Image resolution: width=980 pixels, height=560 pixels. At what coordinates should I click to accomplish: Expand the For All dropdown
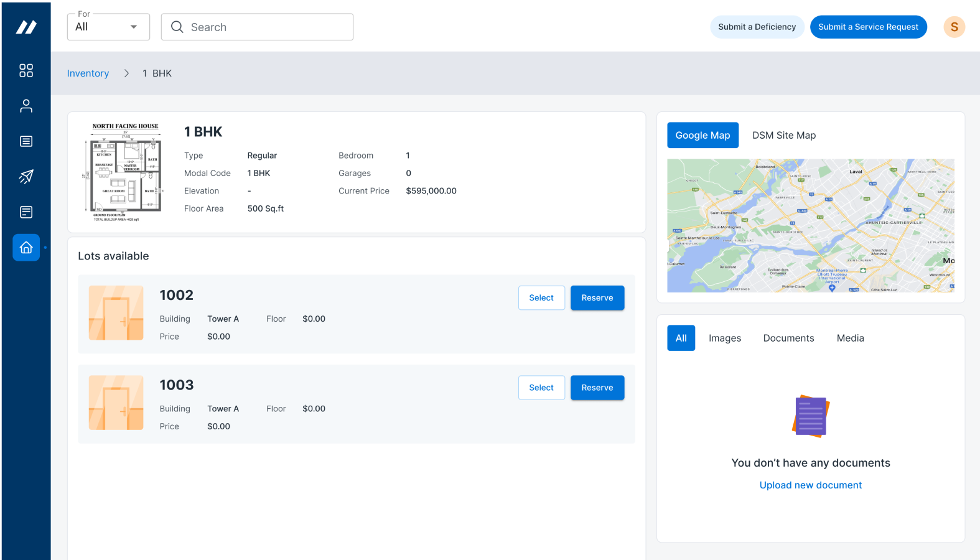108,27
